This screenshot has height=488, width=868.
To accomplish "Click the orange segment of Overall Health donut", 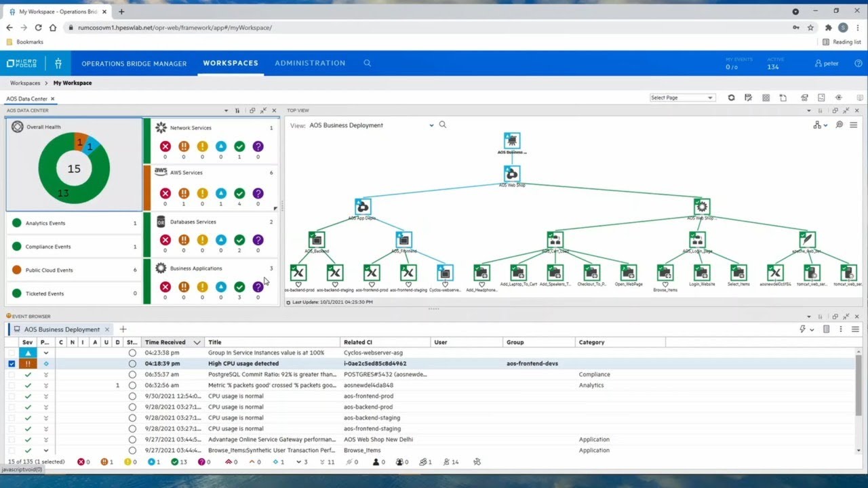I will pyautogui.click(x=80, y=141).
